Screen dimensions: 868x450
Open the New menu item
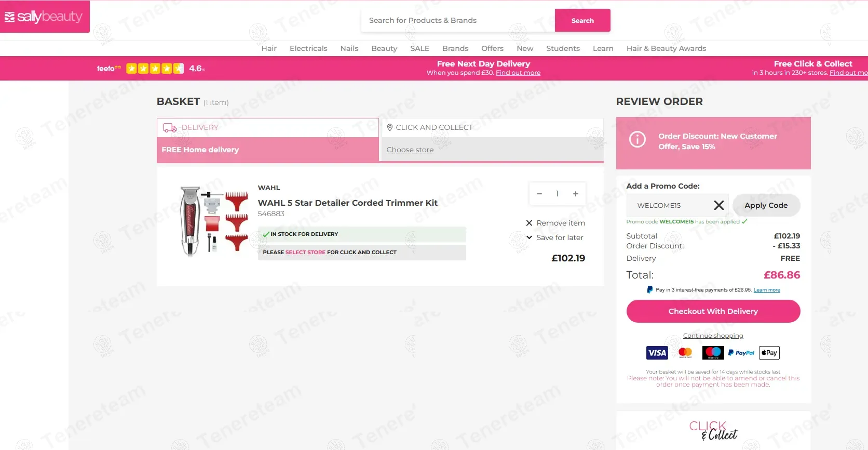525,48
